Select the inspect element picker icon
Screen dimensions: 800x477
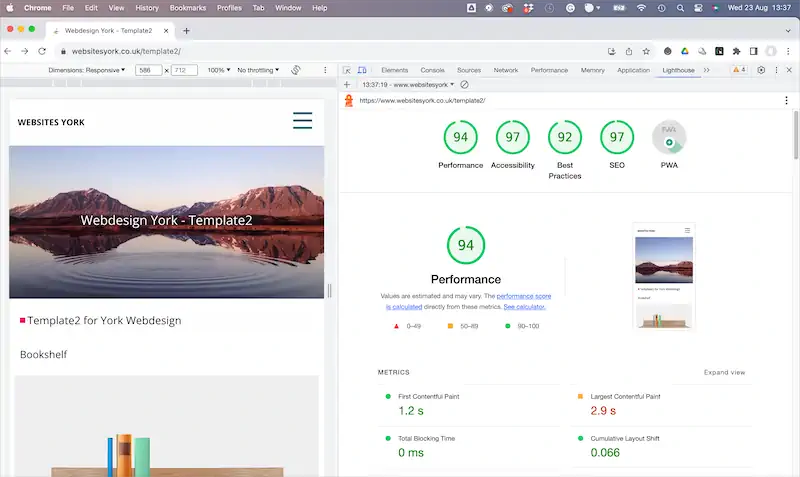click(x=347, y=70)
